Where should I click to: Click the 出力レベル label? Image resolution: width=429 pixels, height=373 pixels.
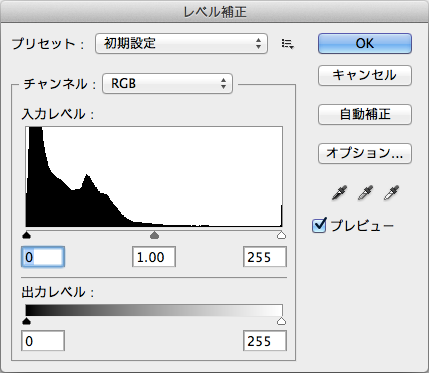point(58,292)
